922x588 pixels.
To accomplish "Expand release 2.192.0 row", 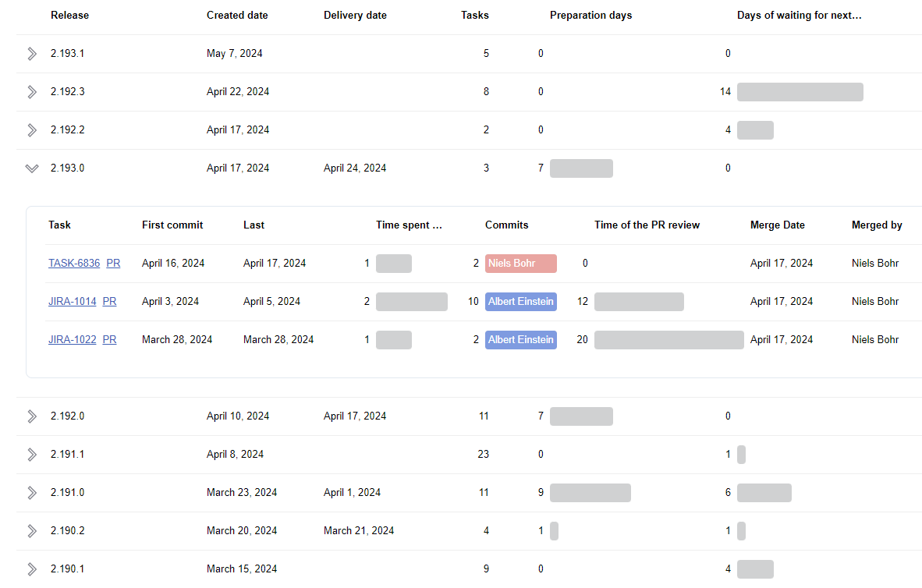I will (x=32, y=416).
